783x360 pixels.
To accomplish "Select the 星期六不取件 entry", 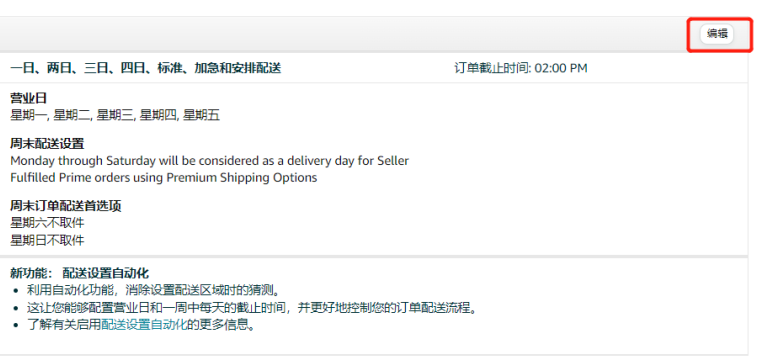I will 47,223.
